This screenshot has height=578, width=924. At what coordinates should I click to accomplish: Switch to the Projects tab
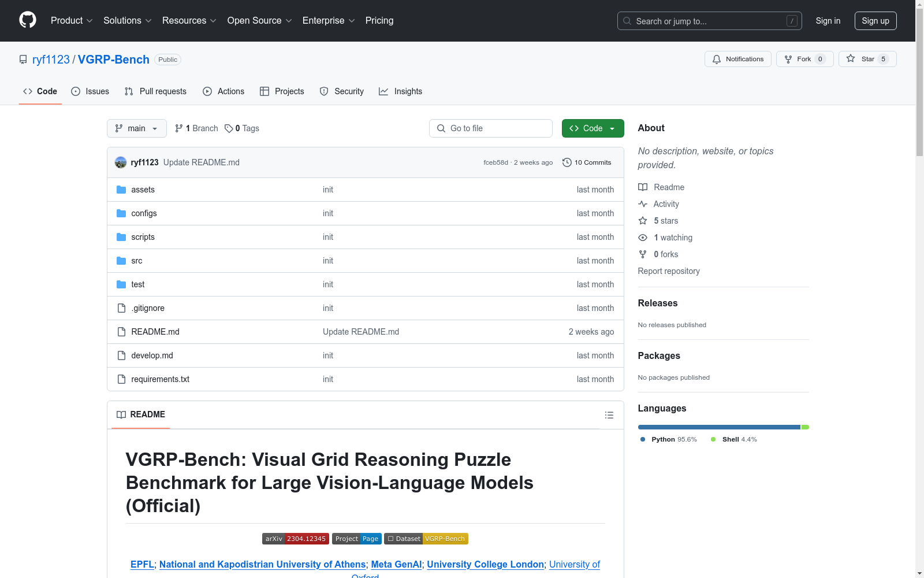282,91
